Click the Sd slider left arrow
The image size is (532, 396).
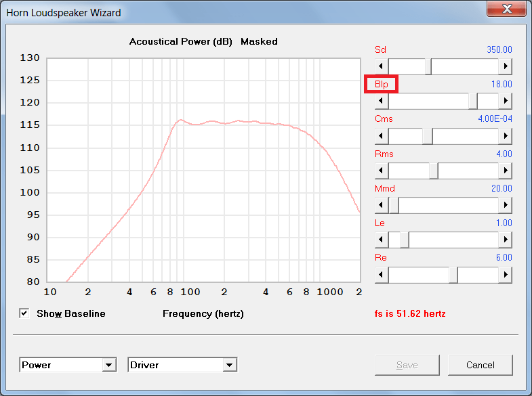click(x=382, y=66)
